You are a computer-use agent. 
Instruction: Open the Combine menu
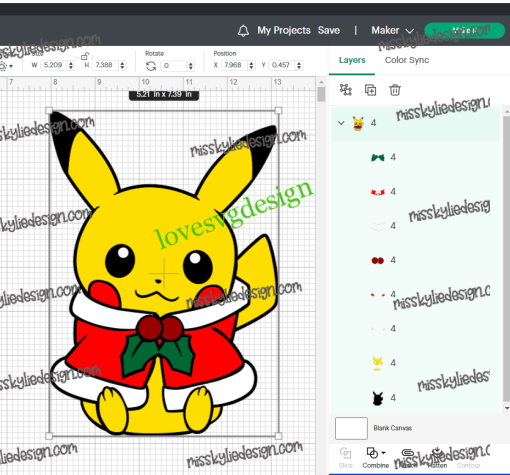click(376, 458)
